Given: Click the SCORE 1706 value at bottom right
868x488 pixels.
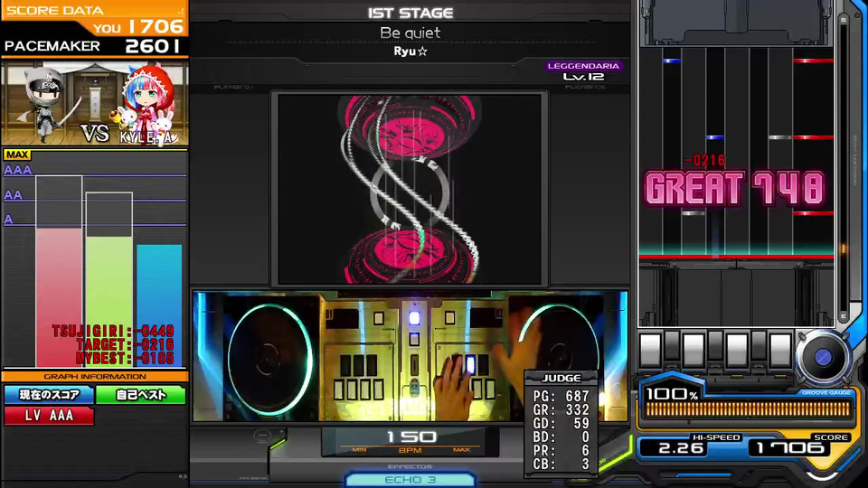Looking at the screenshot, I should [x=788, y=447].
